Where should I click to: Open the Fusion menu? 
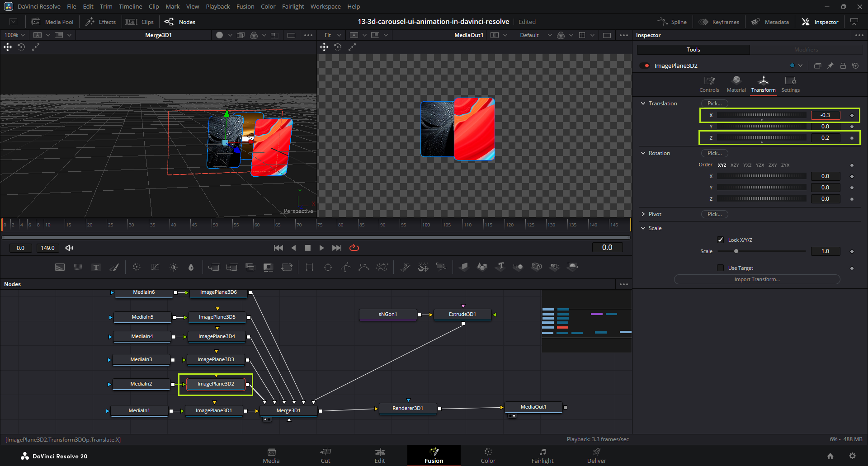[x=245, y=6]
